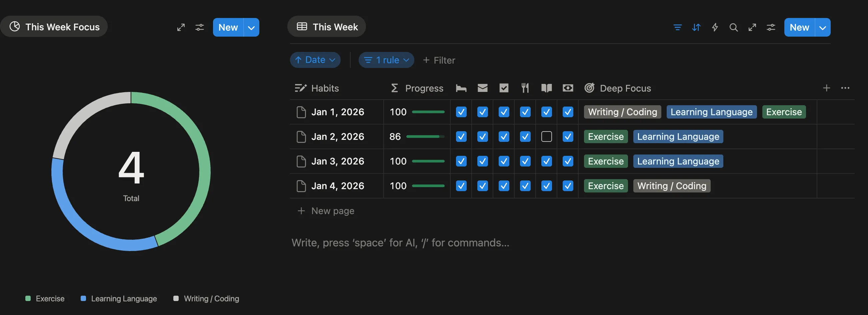This screenshot has height=315, width=868.
Task: Select the This Week table tab
Action: point(326,27)
